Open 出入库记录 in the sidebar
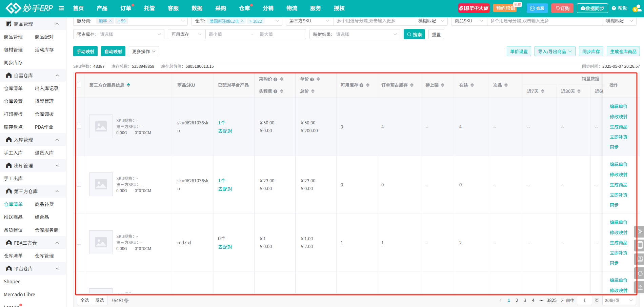The height and width of the screenshot is (307, 644). click(x=46, y=88)
